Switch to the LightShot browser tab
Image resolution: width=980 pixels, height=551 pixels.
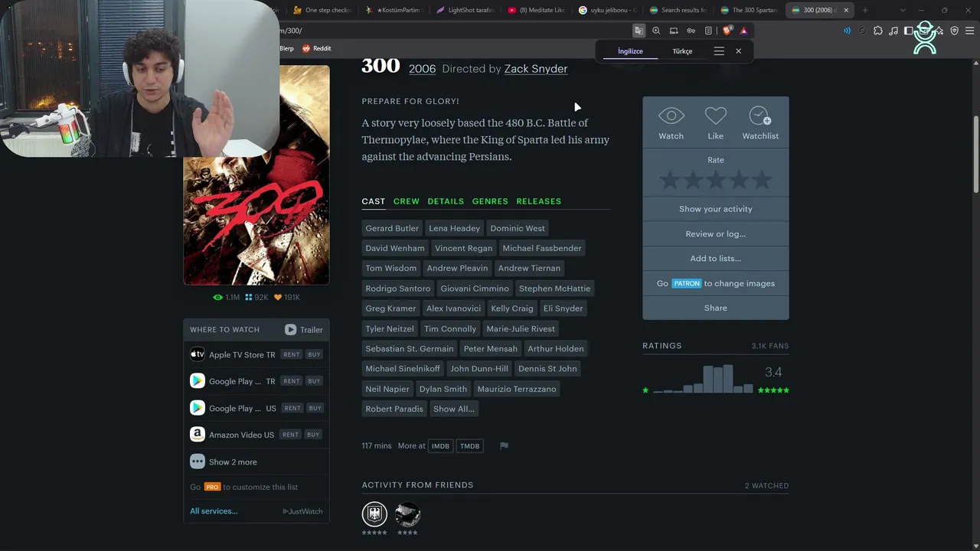point(465,10)
